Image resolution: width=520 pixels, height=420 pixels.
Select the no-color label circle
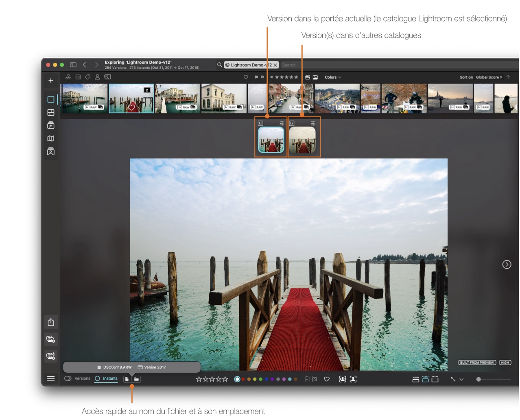point(237,379)
